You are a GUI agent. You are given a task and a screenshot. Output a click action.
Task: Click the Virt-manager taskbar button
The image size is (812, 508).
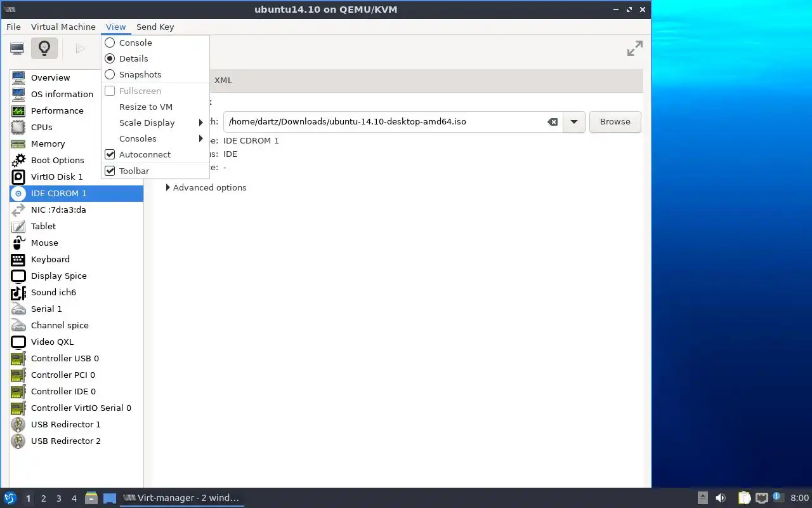pos(181,498)
